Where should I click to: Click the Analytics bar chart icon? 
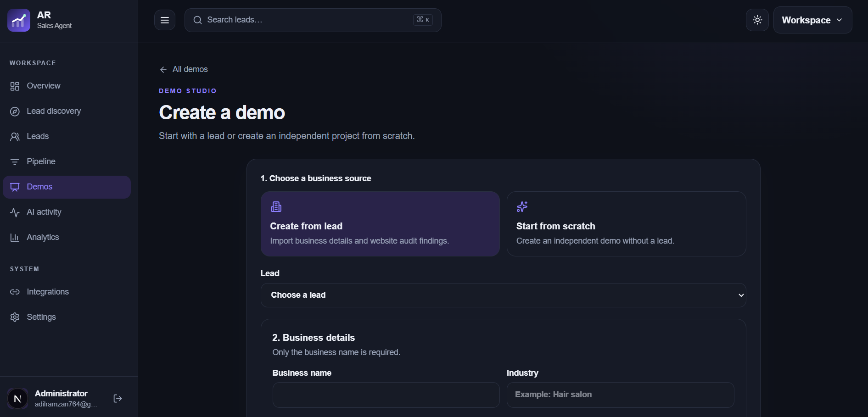click(x=15, y=238)
